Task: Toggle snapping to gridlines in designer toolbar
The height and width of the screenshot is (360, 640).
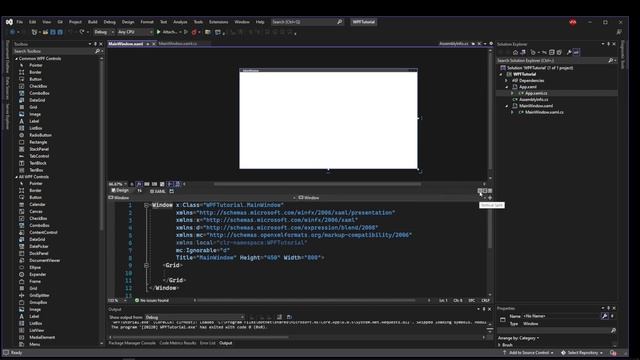Action: pyautogui.click(x=154, y=184)
